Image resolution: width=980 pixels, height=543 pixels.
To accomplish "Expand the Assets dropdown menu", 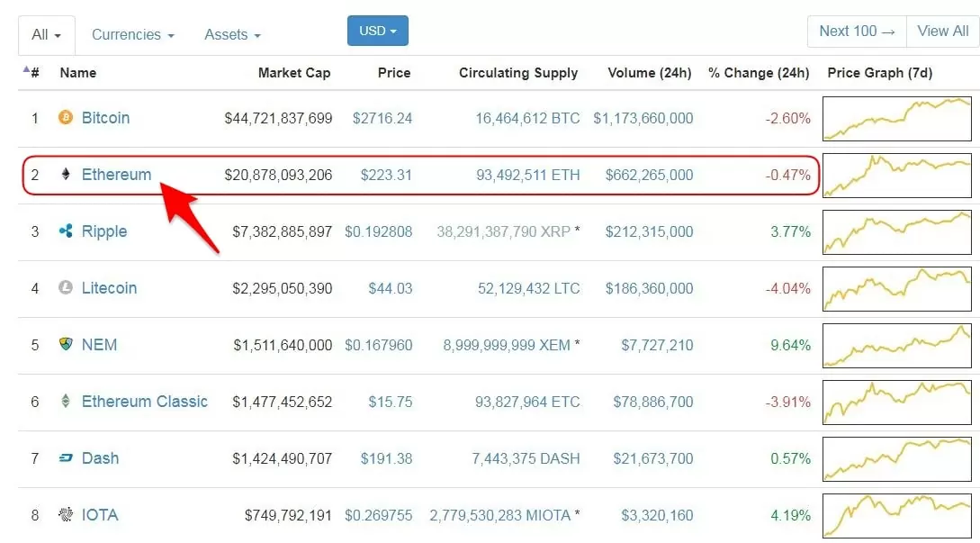I will pyautogui.click(x=232, y=35).
